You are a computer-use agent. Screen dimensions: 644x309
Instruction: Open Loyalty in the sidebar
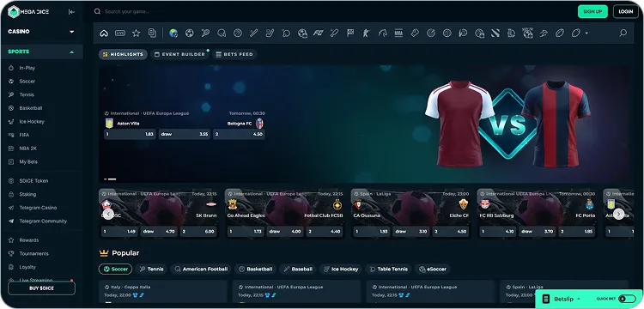click(x=27, y=267)
